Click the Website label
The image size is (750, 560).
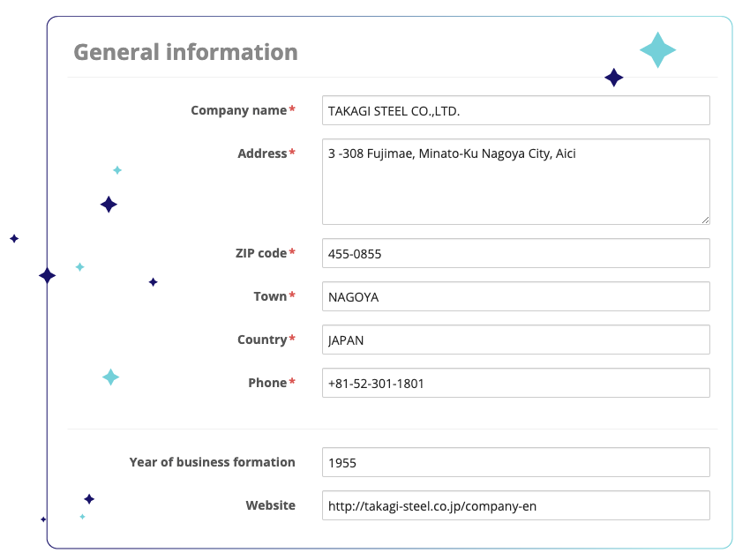pyautogui.click(x=270, y=505)
